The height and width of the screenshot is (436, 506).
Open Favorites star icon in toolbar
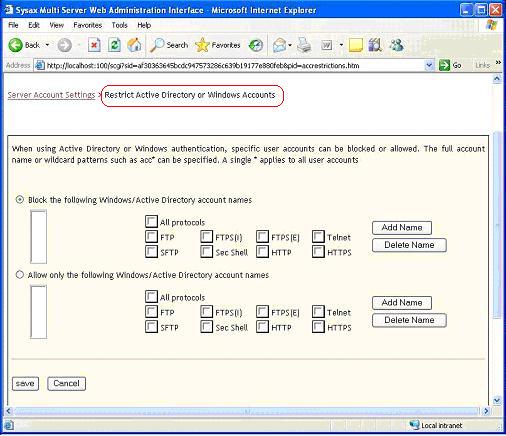point(202,45)
